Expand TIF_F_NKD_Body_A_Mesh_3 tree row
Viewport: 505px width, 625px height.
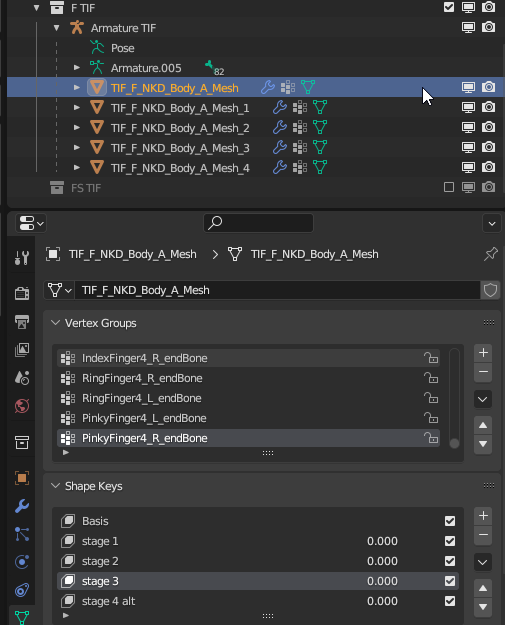(x=77, y=147)
